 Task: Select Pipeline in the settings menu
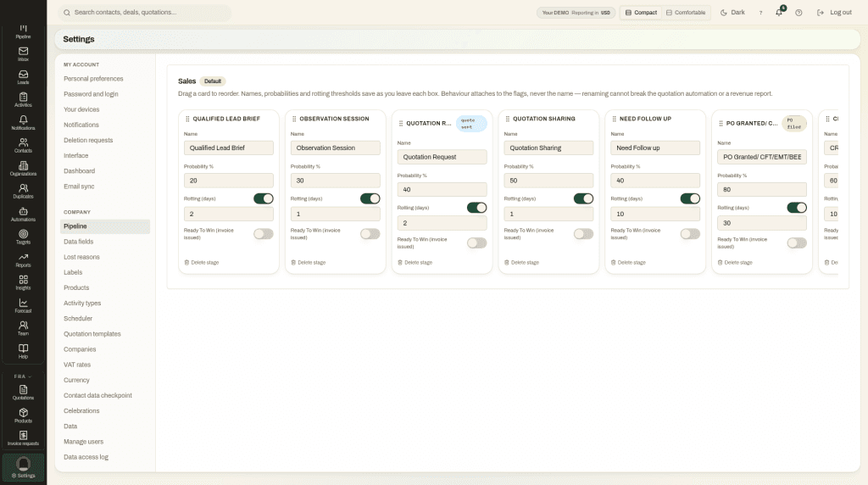pyautogui.click(x=104, y=226)
